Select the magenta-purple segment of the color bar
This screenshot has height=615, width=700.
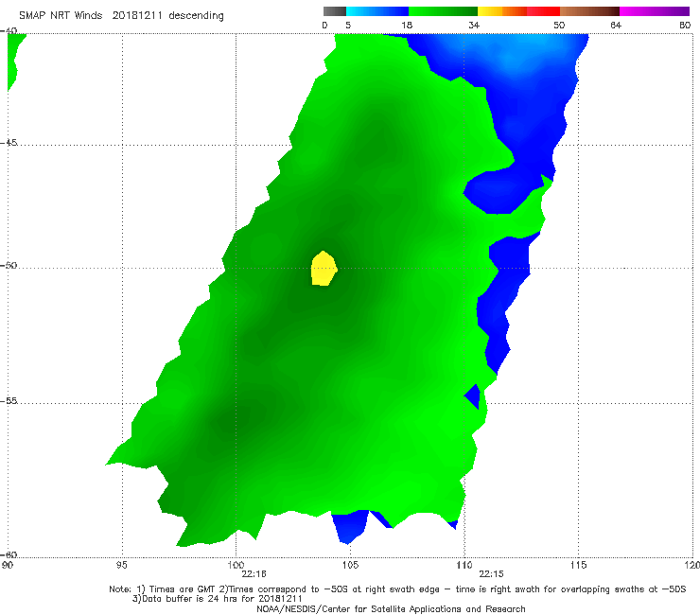655,11
